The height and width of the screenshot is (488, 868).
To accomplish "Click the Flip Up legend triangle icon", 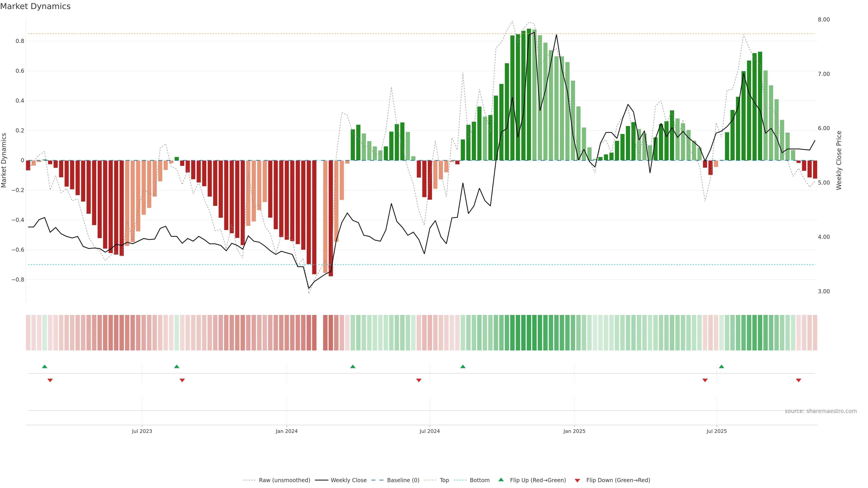I will coord(501,480).
